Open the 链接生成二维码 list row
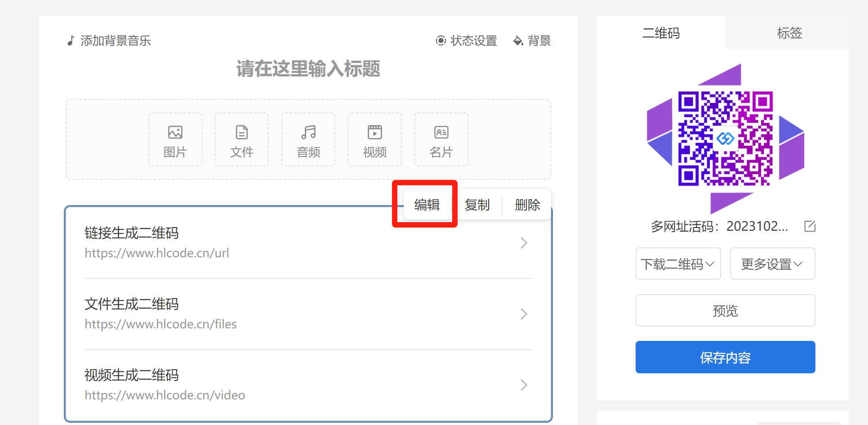 coord(308,243)
